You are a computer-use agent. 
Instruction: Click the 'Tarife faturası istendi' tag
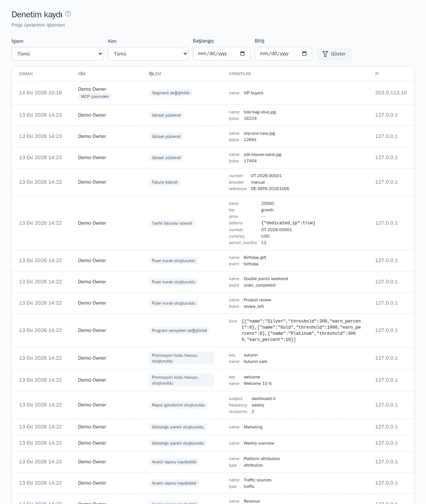pyautogui.click(x=172, y=223)
